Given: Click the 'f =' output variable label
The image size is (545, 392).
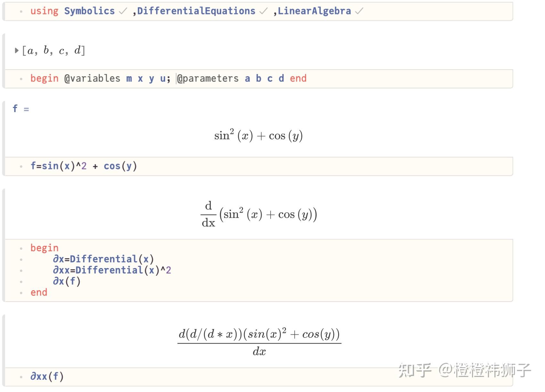Looking at the screenshot, I should pos(20,109).
